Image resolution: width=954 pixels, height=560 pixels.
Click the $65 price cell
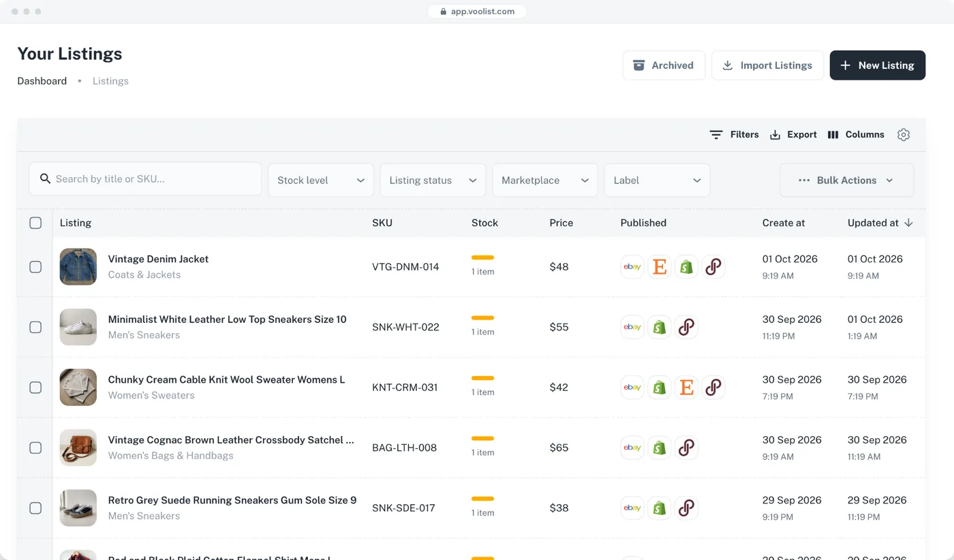(x=559, y=448)
